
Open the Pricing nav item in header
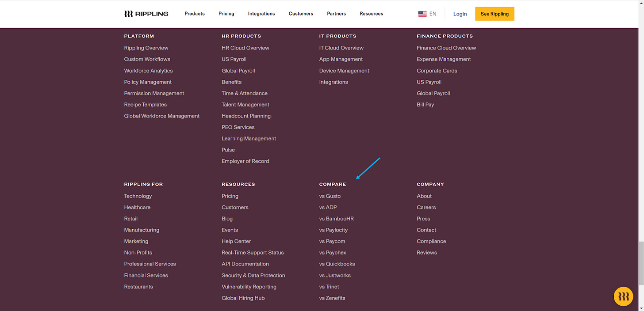(226, 14)
